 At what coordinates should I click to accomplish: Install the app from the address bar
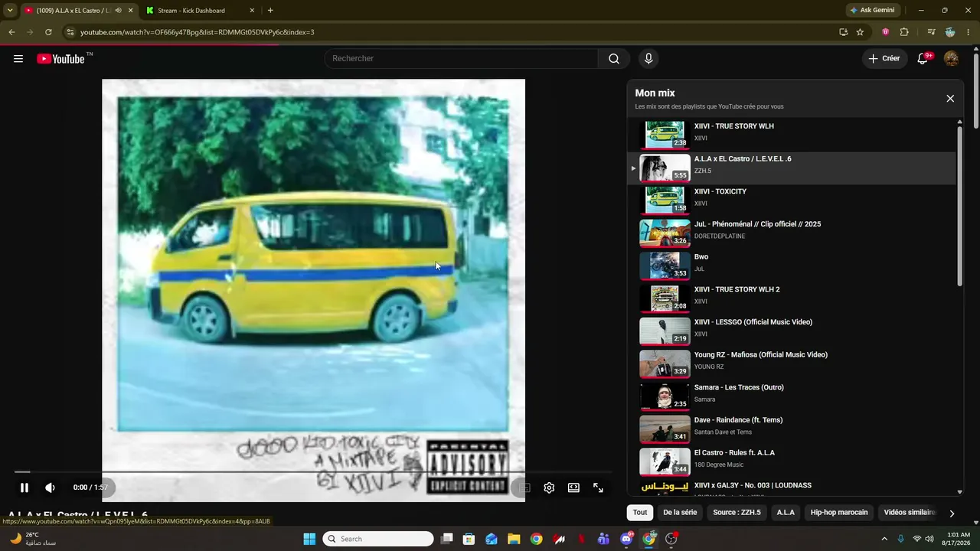click(x=843, y=32)
